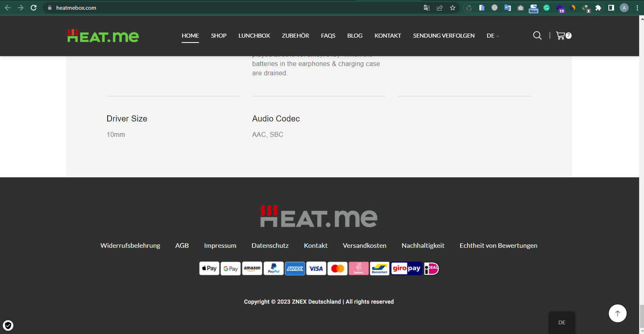Open Echtheit von Bewertungen footer link
Viewport: 644px width, 334px height.
point(498,245)
